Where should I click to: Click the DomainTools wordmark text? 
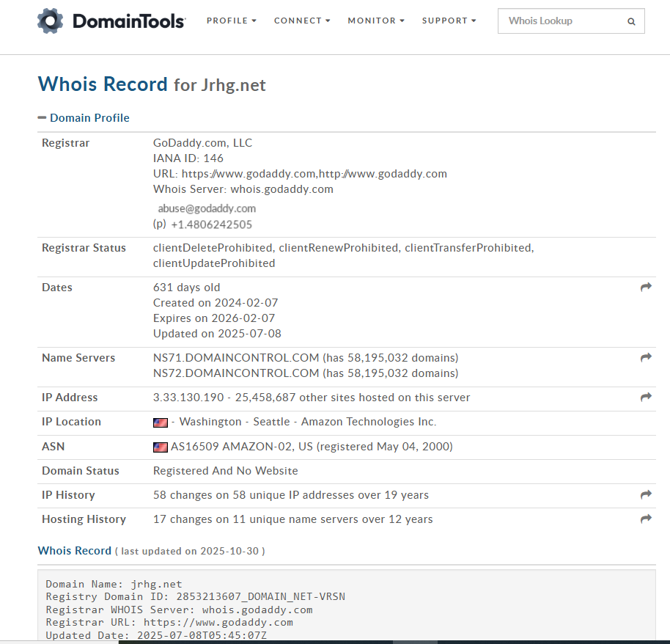(129, 21)
